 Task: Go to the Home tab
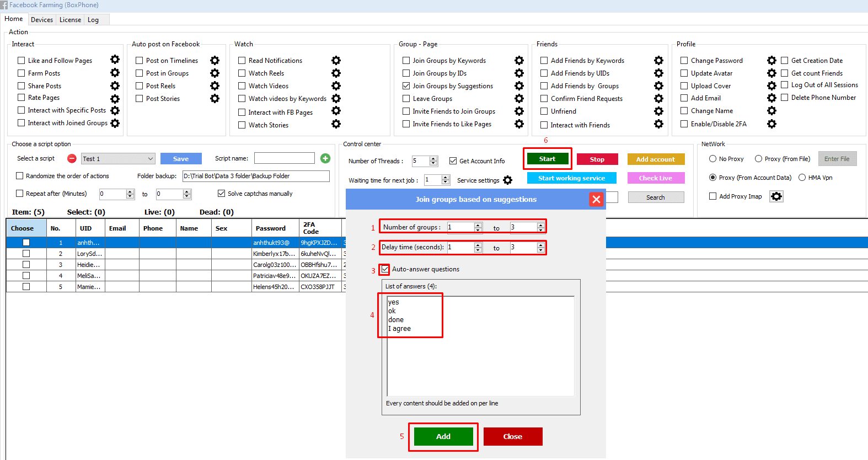pos(14,19)
